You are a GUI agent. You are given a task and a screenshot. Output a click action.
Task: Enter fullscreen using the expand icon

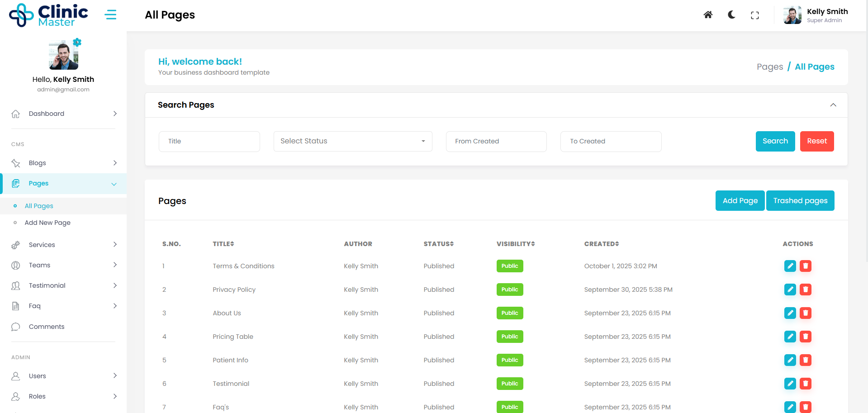(x=754, y=15)
